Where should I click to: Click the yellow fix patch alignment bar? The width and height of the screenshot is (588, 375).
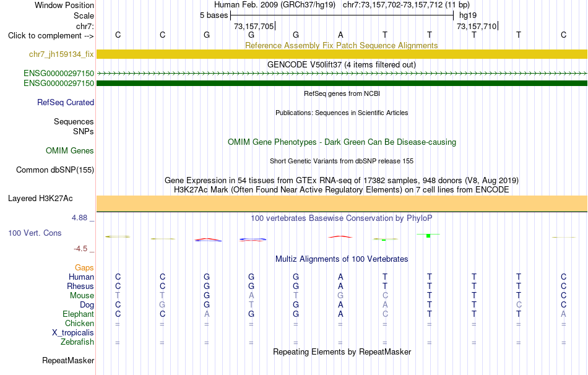342,54
